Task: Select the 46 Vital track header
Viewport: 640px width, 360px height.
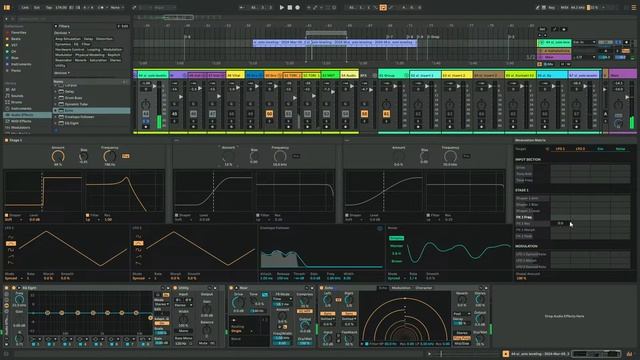Action: [x=235, y=75]
